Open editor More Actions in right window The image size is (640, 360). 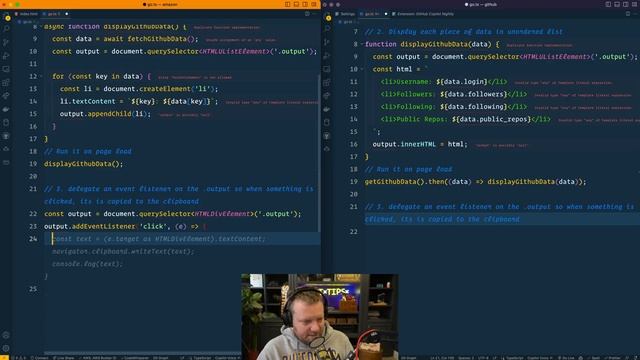coord(635,14)
